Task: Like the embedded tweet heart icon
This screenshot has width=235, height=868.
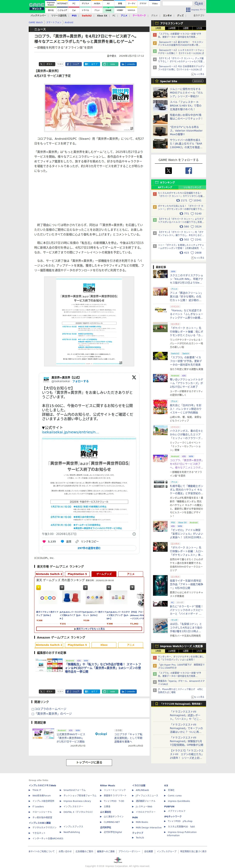Action: [44, 542]
